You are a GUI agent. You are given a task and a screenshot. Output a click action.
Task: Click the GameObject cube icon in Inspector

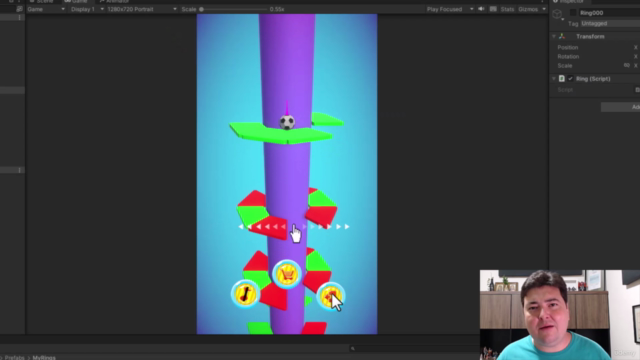tap(557, 14)
